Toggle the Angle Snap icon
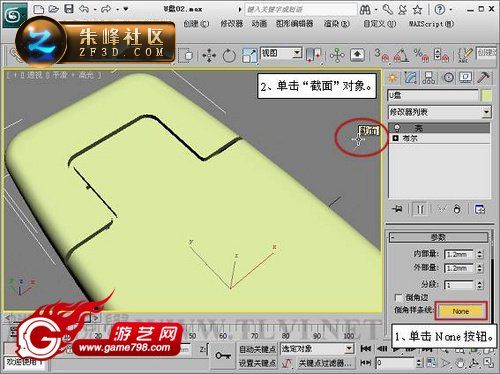Viewport: 500px width, 374px height. (401, 55)
